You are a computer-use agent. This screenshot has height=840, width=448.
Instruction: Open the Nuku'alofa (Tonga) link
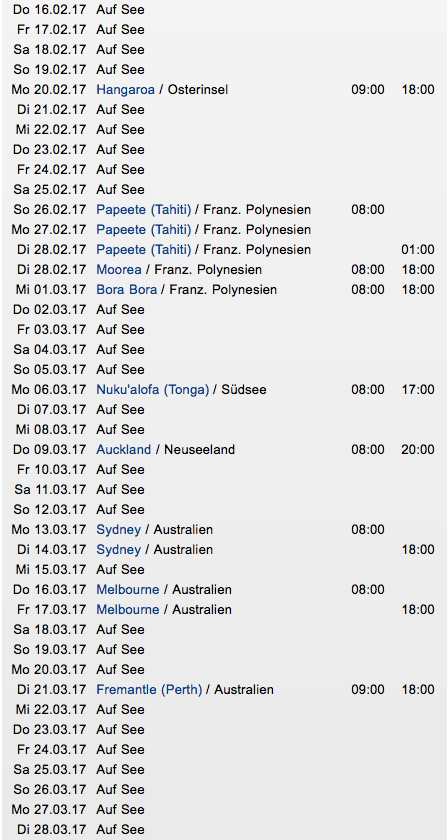point(153,389)
